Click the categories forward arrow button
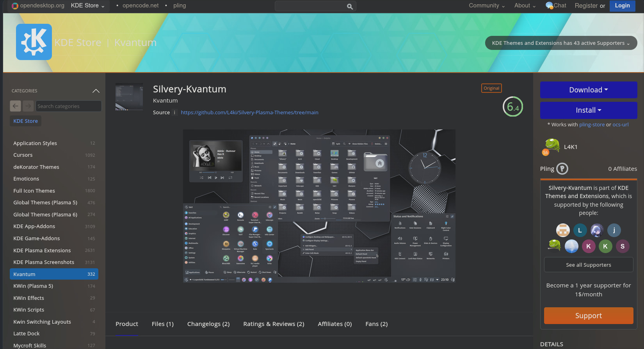The width and height of the screenshot is (644, 349). (28, 106)
